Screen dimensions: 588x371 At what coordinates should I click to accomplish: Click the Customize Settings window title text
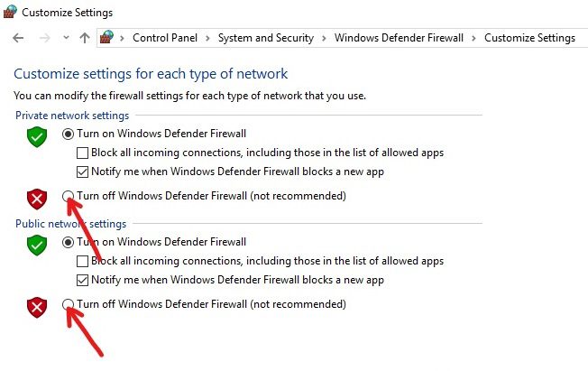[67, 13]
